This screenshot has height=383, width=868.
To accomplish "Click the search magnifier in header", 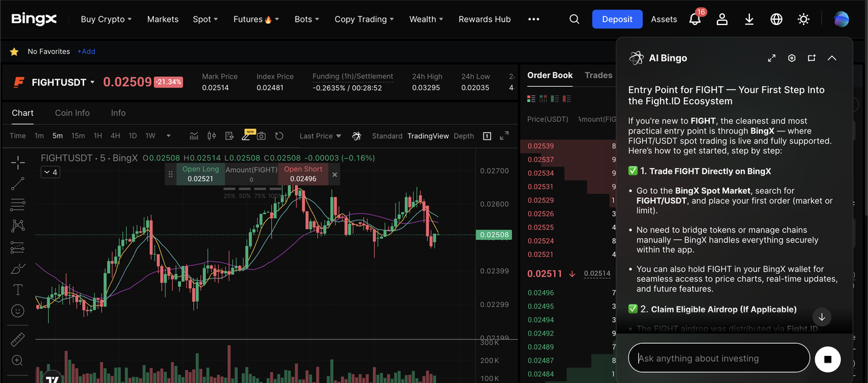I will click(x=574, y=19).
